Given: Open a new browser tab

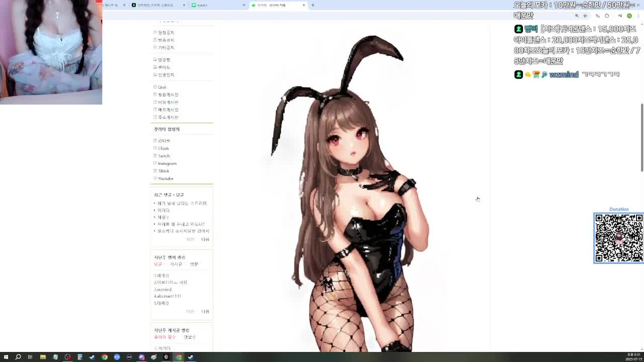Looking at the screenshot, I should click(312, 5).
